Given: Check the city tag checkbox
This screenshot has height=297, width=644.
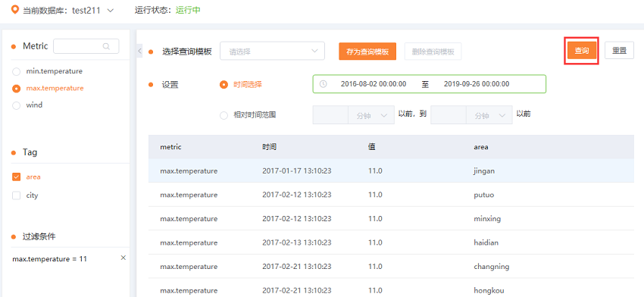Looking at the screenshot, I should pyautogui.click(x=17, y=195).
